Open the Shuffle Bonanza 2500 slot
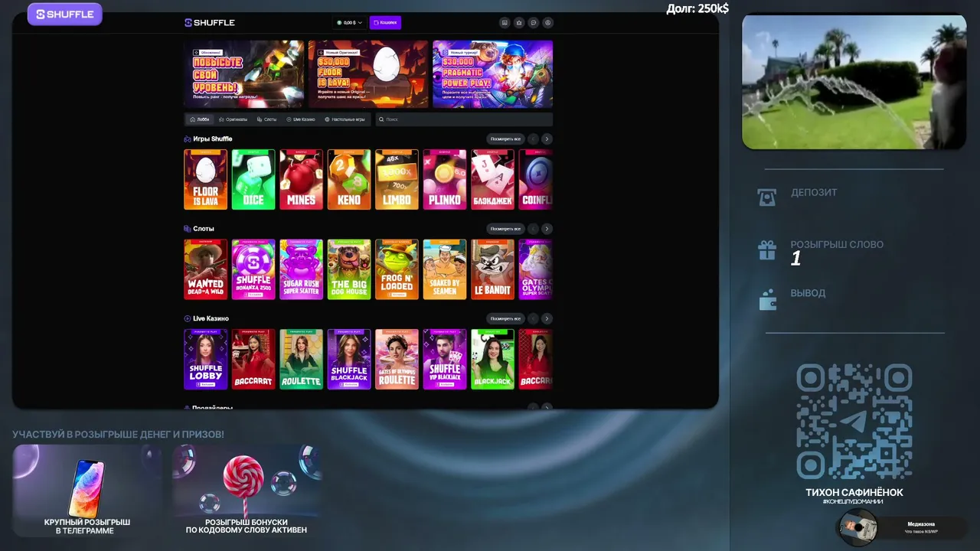This screenshot has width=980, height=551. click(253, 269)
